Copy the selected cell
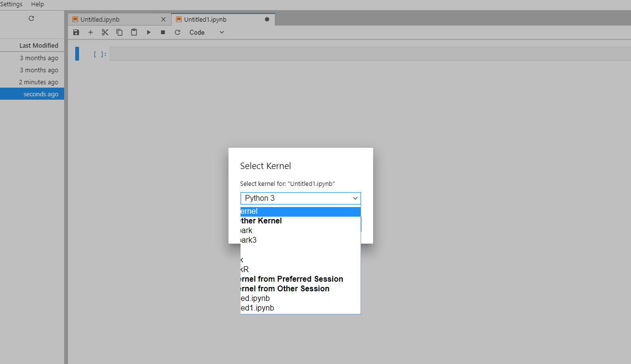Image resolution: width=631 pixels, height=364 pixels. point(120,32)
